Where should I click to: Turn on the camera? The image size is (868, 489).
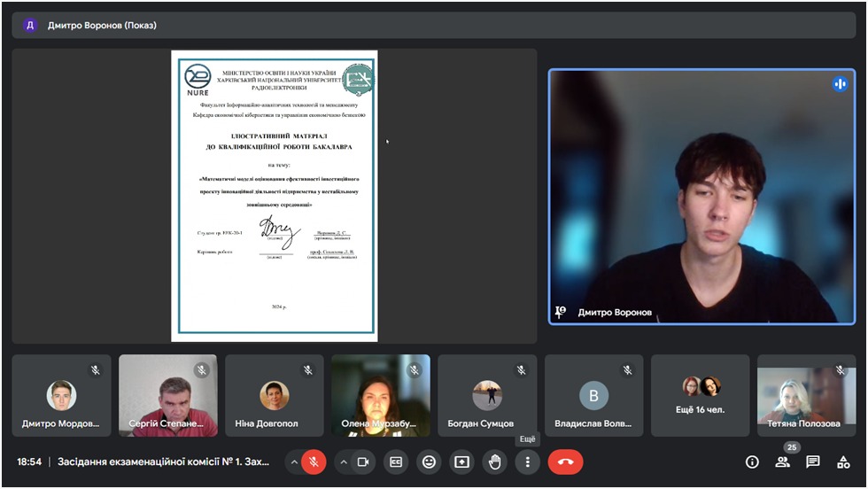pyautogui.click(x=362, y=462)
